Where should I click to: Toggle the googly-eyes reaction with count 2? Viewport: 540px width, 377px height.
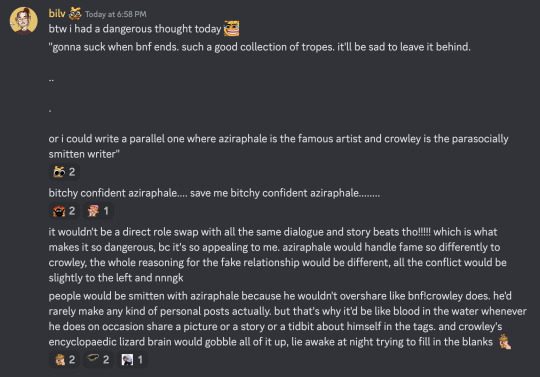click(x=64, y=172)
